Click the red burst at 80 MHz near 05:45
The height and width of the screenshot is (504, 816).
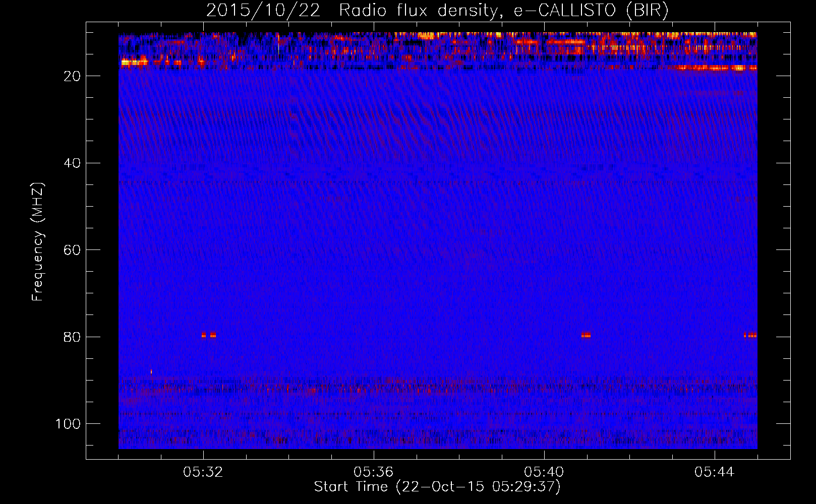(x=750, y=335)
